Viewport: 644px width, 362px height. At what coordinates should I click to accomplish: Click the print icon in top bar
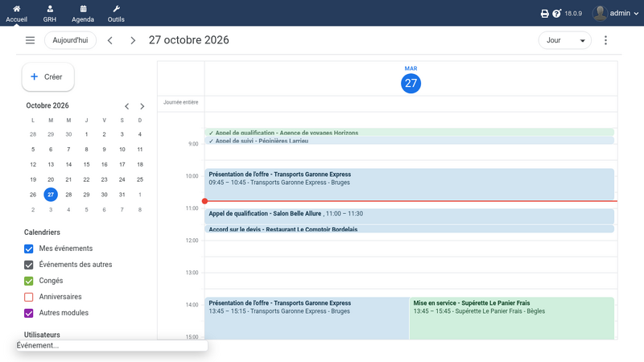point(545,14)
